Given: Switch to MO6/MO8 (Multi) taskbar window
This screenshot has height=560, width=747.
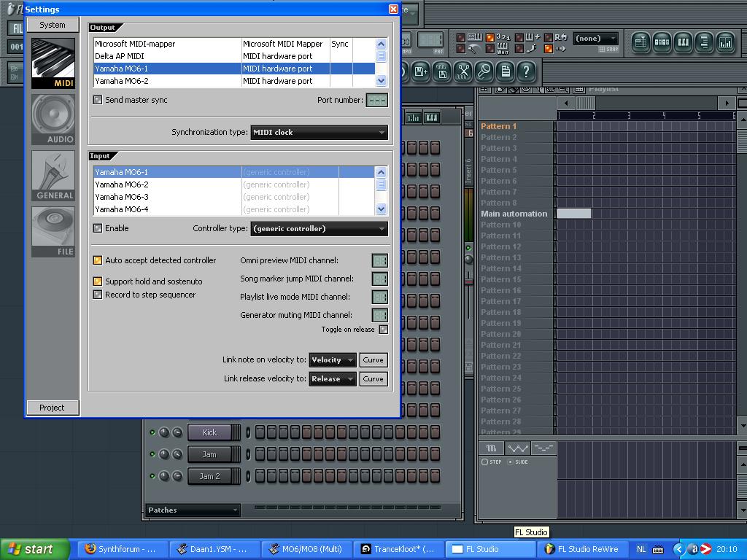Looking at the screenshot, I should point(306,549).
